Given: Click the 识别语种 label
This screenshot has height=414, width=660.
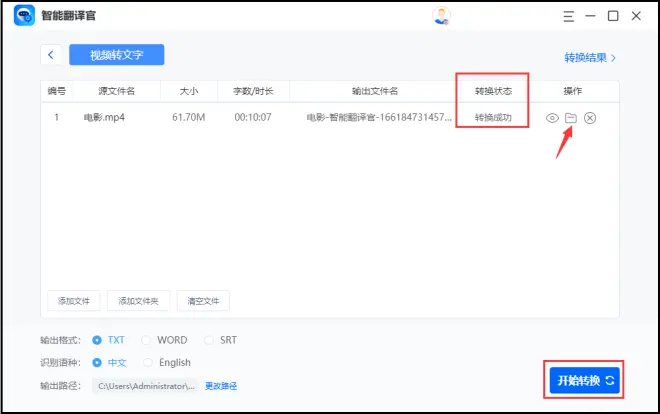Looking at the screenshot, I should click(60, 362).
